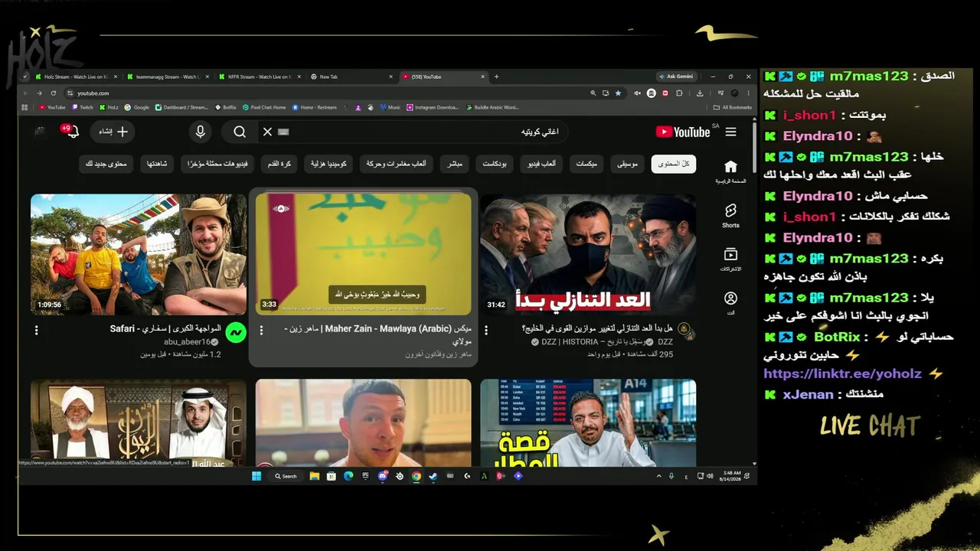Play the 'العد التنازلي بدأ' thumbnail
The image size is (980, 551).
coord(589,255)
